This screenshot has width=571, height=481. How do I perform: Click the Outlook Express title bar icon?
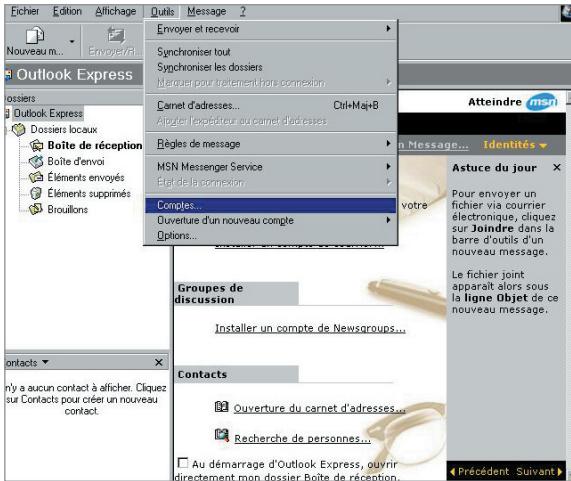click(x=8, y=75)
